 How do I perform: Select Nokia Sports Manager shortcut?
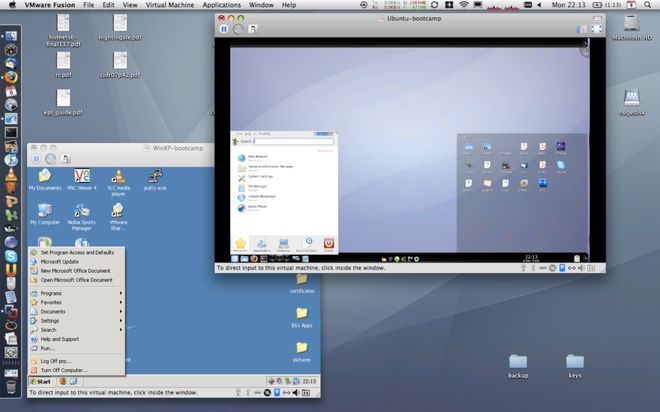[x=82, y=216]
